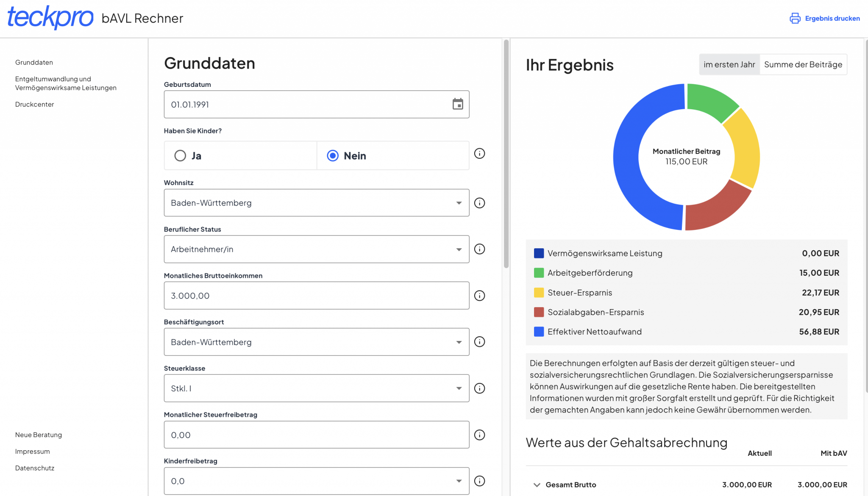Open info for Monatlicher Steuerfreibetrag
The height and width of the screenshot is (496, 868).
point(479,435)
